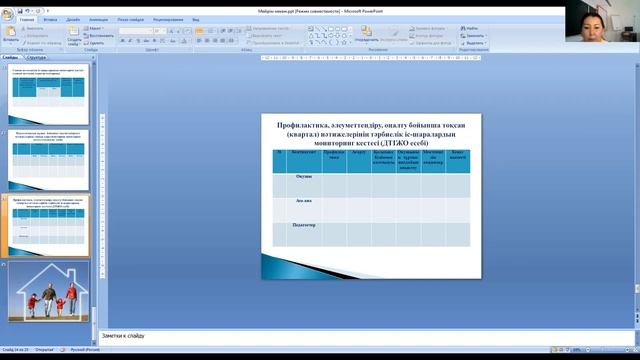Toggle Italic formatting
640x360 pixels.
point(130,41)
